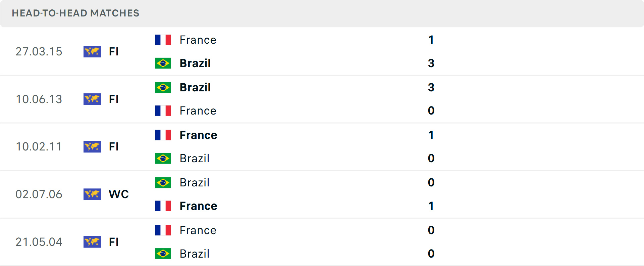644x266 pixels.
Task: Select the date 02.07.06
Action: [39, 194]
